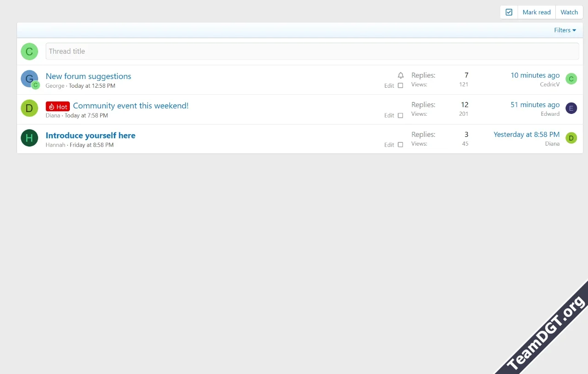Select the Community event thread checkbox

400,115
